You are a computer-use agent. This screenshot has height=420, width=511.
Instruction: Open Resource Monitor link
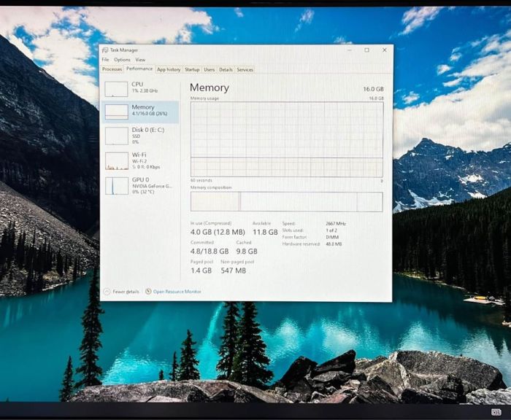[177, 292]
